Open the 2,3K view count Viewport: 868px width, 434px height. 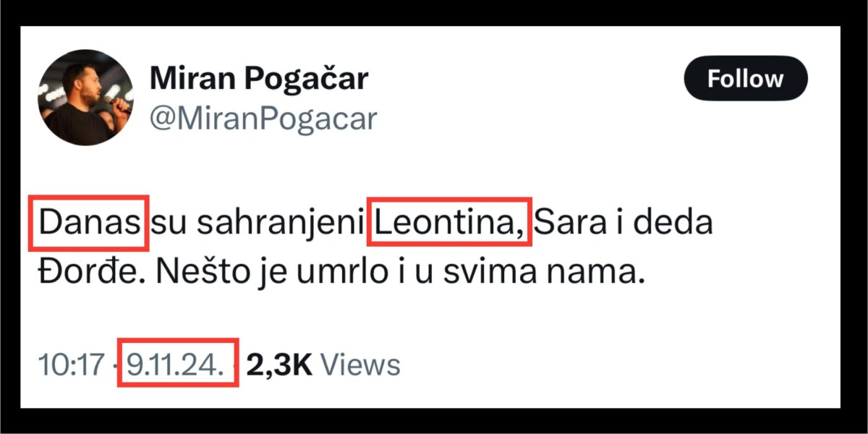tap(279, 365)
